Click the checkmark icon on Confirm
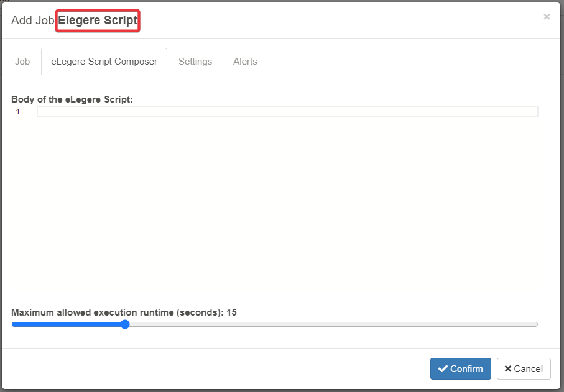The width and height of the screenshot is (564, 392). (443, 368)
